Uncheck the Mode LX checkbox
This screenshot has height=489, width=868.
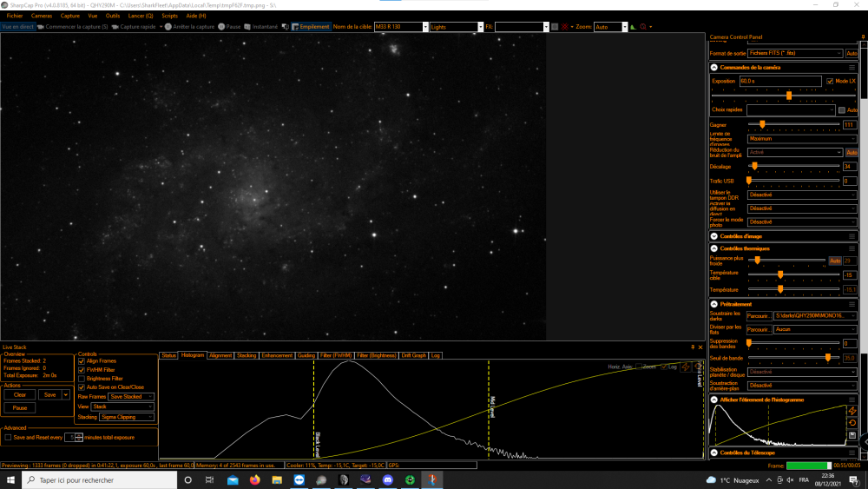[x=830, y=81]
